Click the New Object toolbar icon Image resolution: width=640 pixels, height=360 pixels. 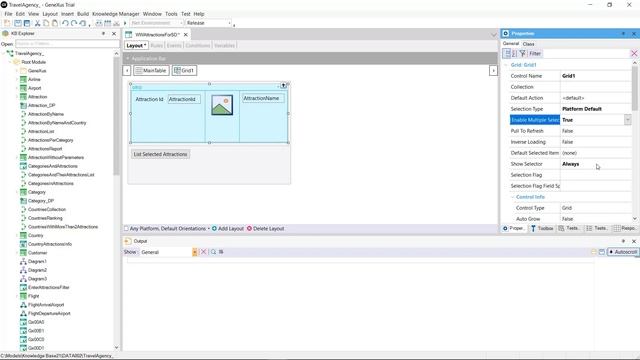(7, 23)
